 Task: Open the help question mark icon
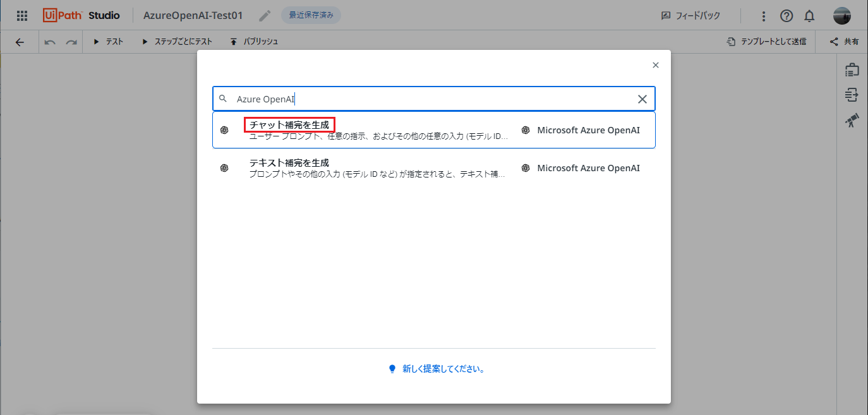click(787, 16)
